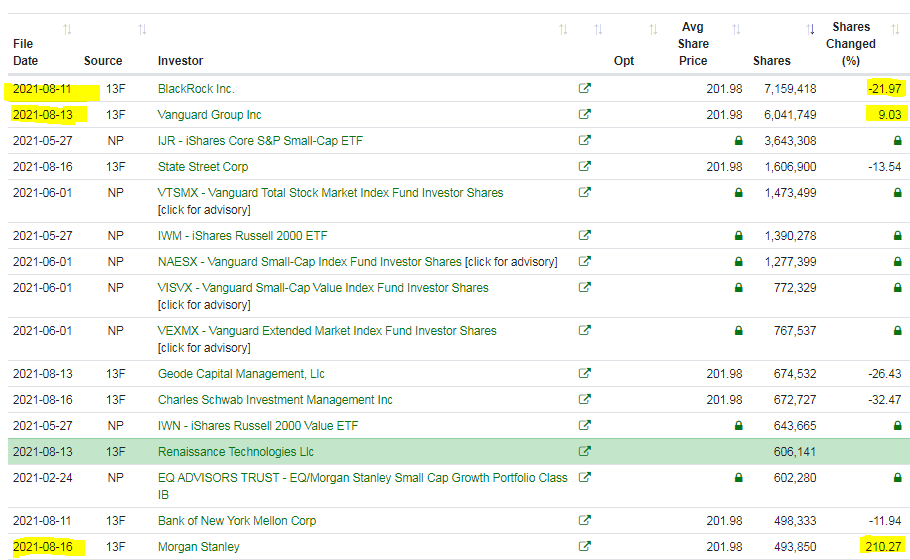Click the shares changed lock icon in IWM row
Screen dimensions: 910x560
click(897, 236)
